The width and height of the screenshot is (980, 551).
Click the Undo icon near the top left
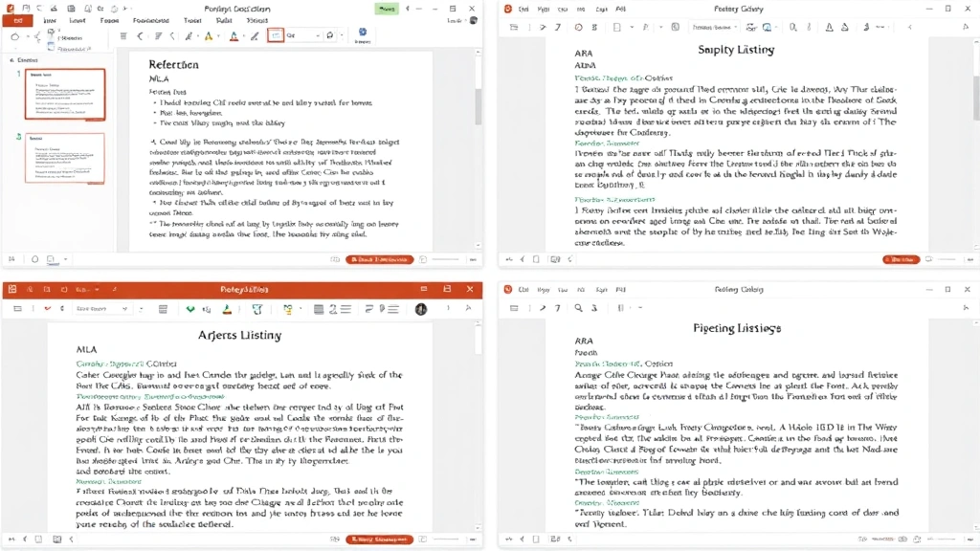coord(40,8)
